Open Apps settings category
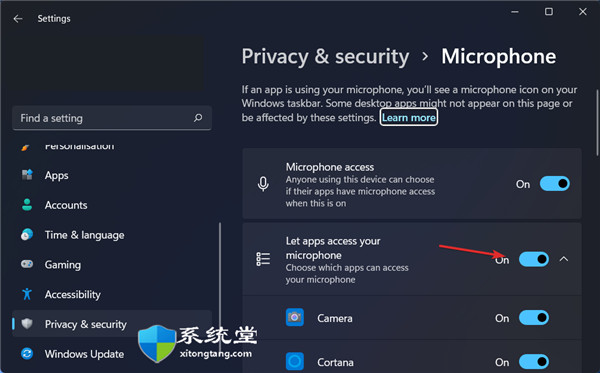This screenshot has width=600, height=373. pyautogui.click(x=112, y=175)
